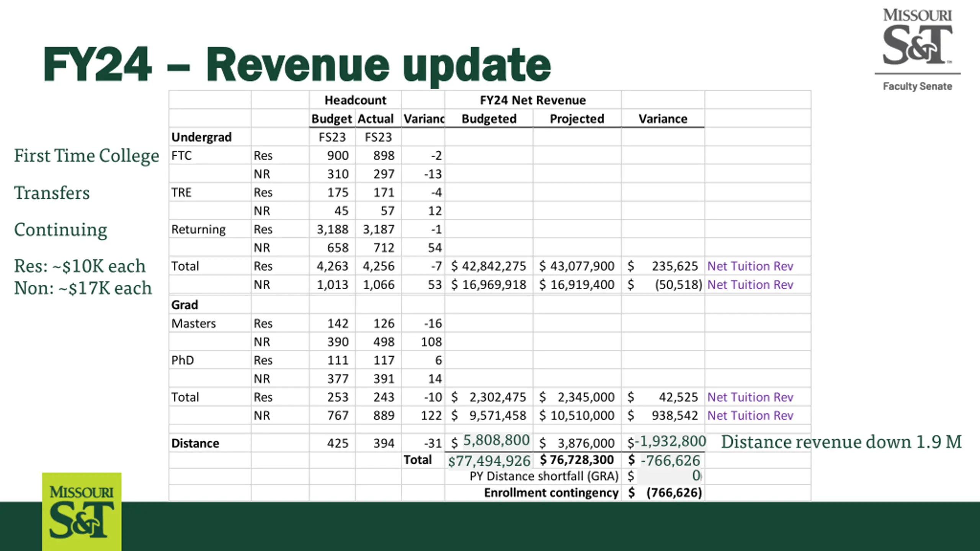Image resolution: width=980 pixels, height=551 pixels.
Task: Click grad total NR actual 889
Action: click(x=384, y=415)
